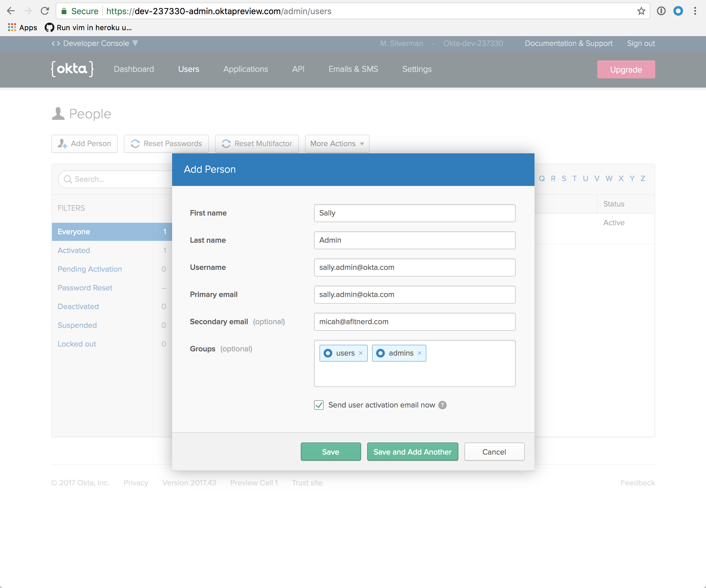This screenshot has height=588, width=706.
Task: Click into the Secondary email field
Action: point(414,322)
